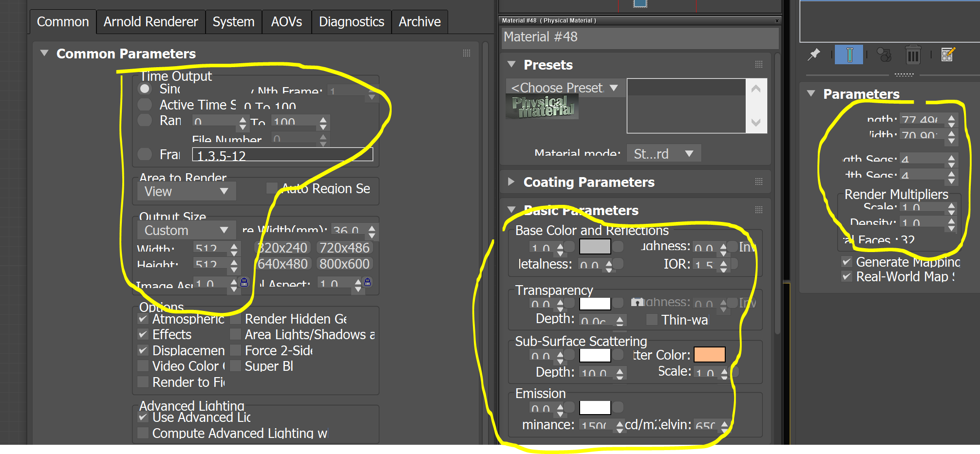Click the lock icon beside Image Aspect
The height and width of the screenshot is (454, 980).
click(x=244, y=283)
